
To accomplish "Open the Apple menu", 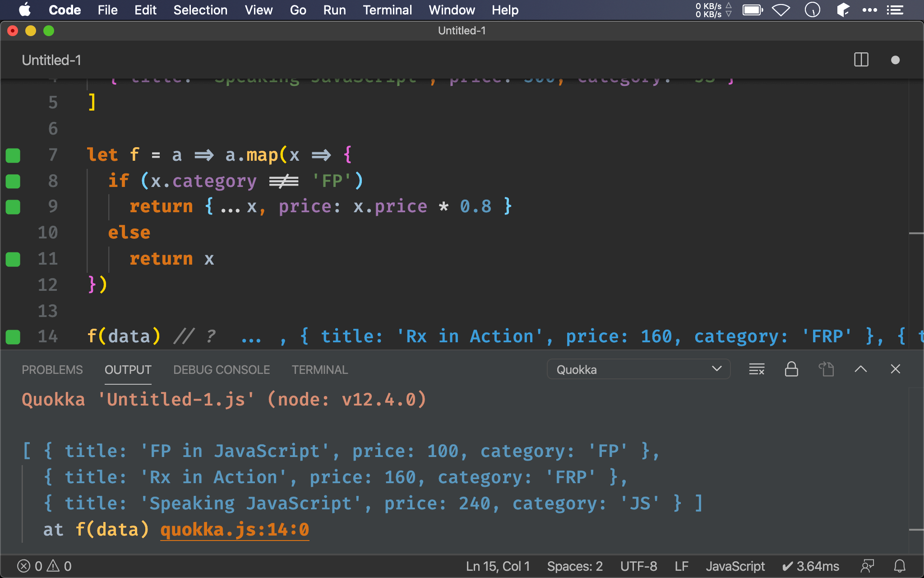I will [x=25, y=9].
